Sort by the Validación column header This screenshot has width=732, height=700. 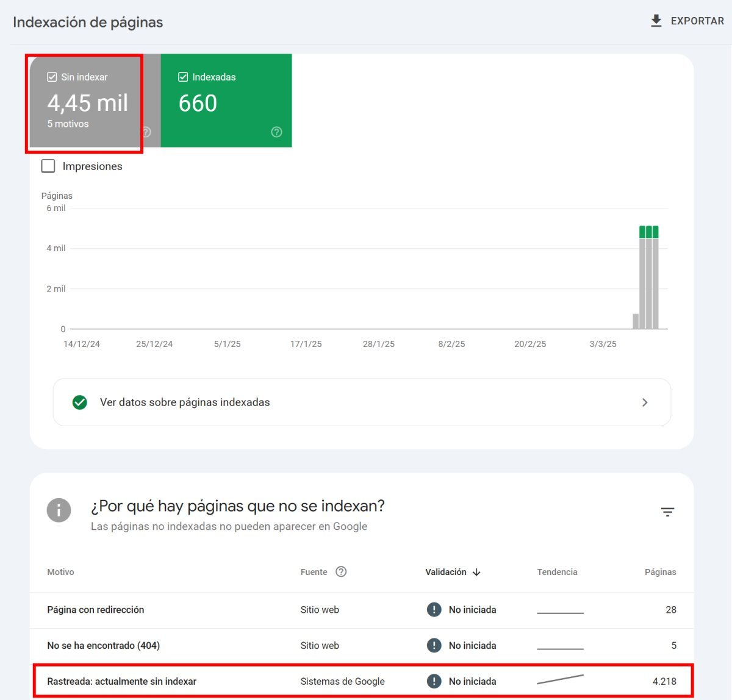click(446, 572)
